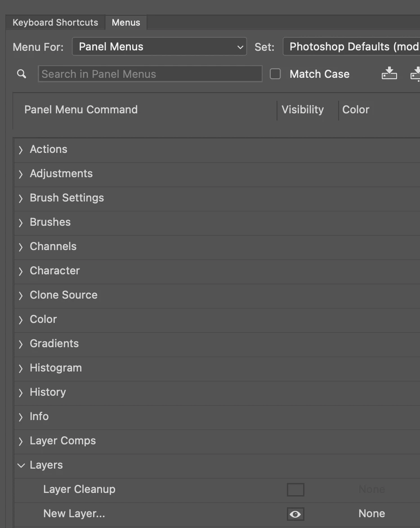Screen dimensions: 420x528
Task: Collapse the Layers panel group
Action: click(x=21, y=465)
